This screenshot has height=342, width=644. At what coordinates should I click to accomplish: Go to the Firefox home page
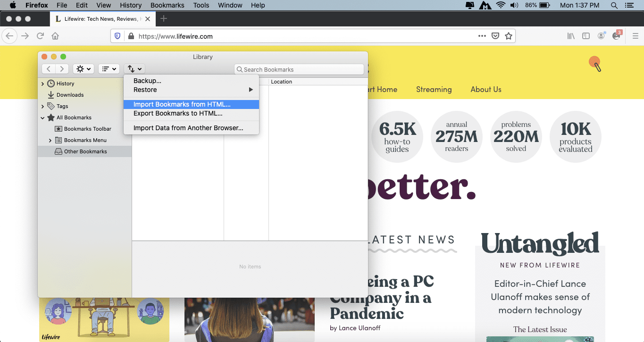[55, 36]
